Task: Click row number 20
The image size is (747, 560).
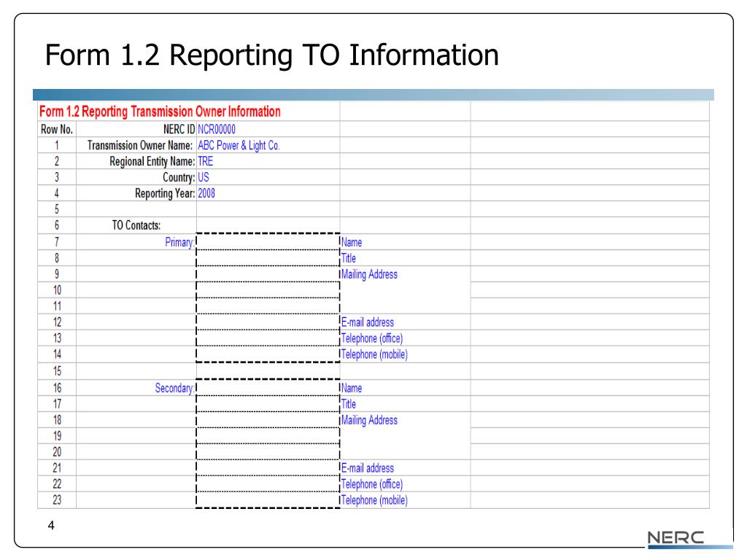Action: [x=57, y=452]
